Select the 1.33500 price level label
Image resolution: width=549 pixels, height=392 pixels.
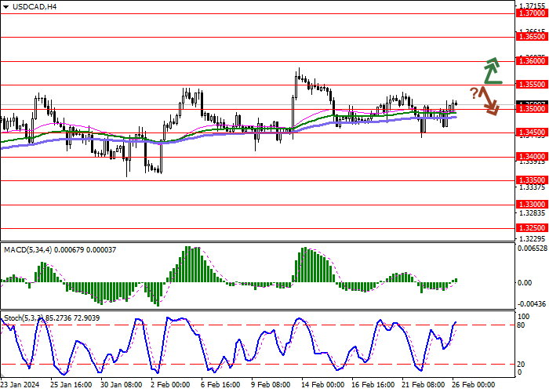(x=533, y=180)
